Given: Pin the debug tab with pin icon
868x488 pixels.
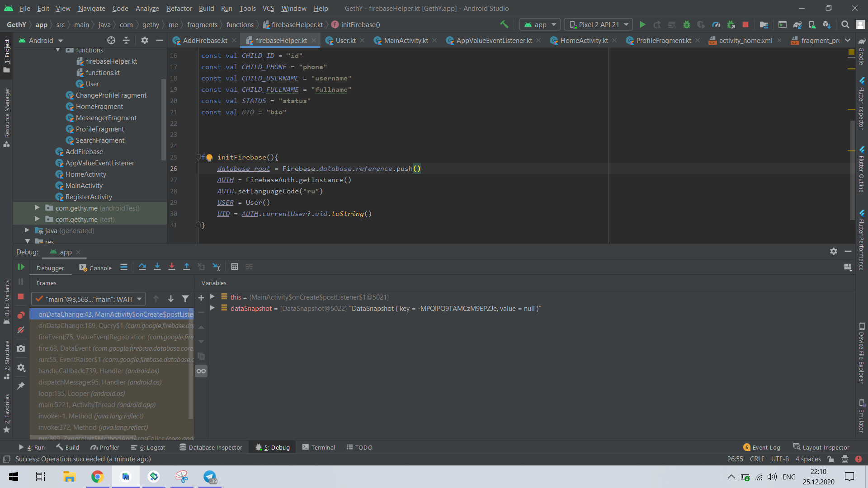Looking at the screenshot, I should [21, 386].
